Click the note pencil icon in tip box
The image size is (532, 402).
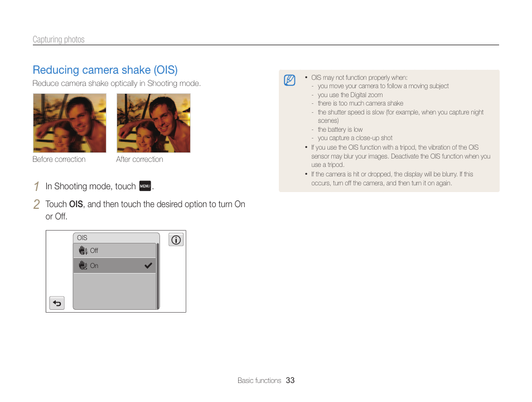pyautogui.click(x=289, y=80)
